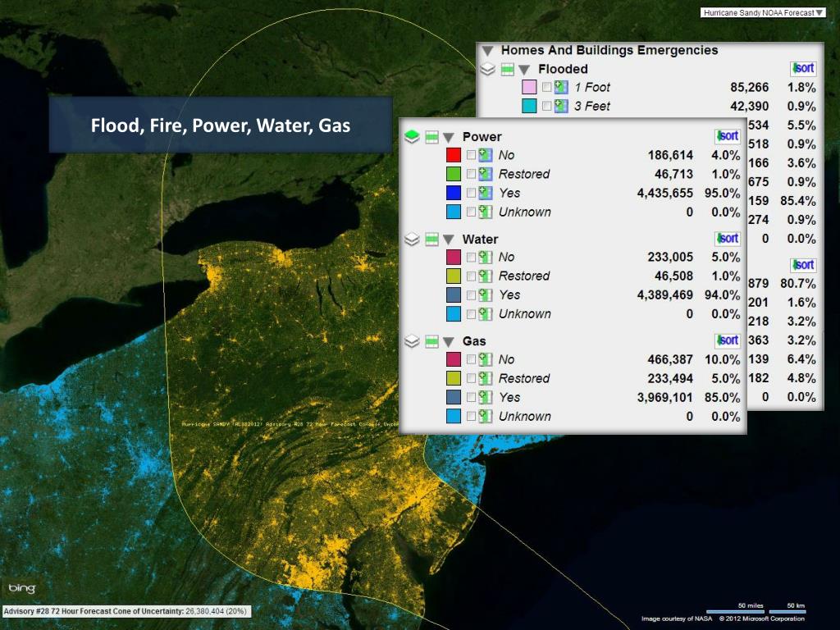Click map icon for Power Unknown row
840x630 pixels.
click(486, 212)
